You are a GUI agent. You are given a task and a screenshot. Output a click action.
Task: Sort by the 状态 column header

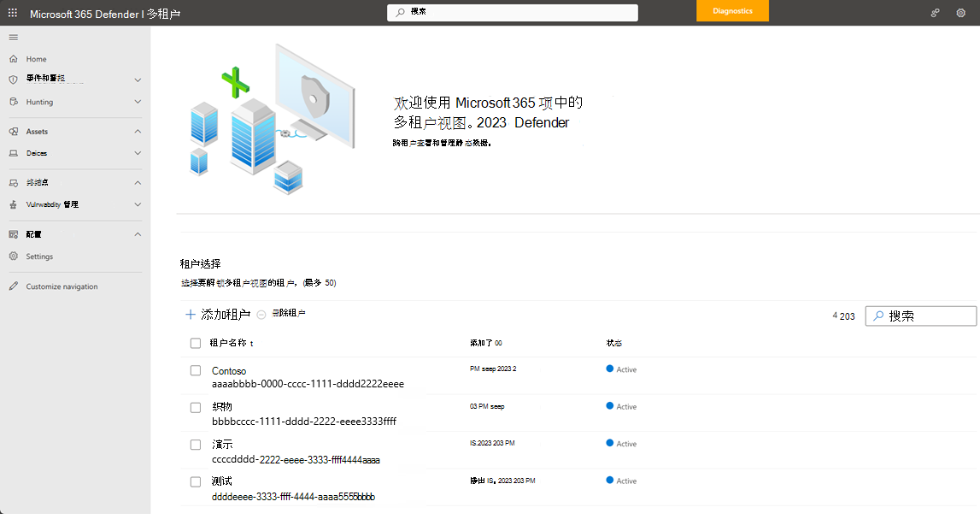pyautogui.click(x=613, y=343)
